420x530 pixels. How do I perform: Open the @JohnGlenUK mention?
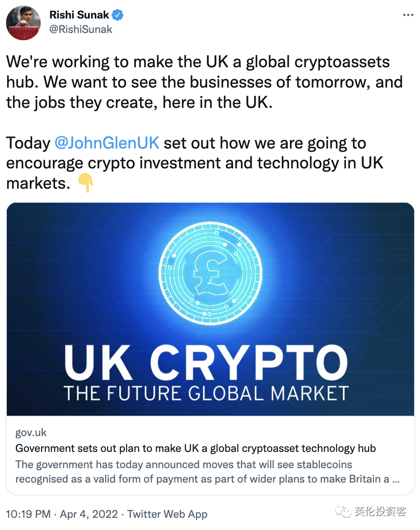[x=107, y=143]
